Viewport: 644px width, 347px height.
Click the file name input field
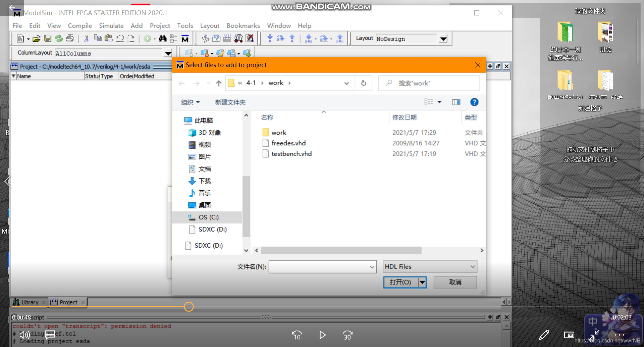point(319,267)
